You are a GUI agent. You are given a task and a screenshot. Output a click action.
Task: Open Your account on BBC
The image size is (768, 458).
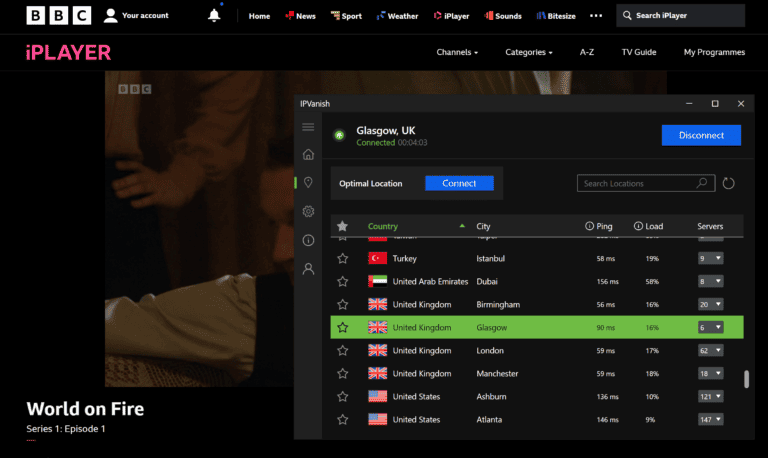(136, 16)
